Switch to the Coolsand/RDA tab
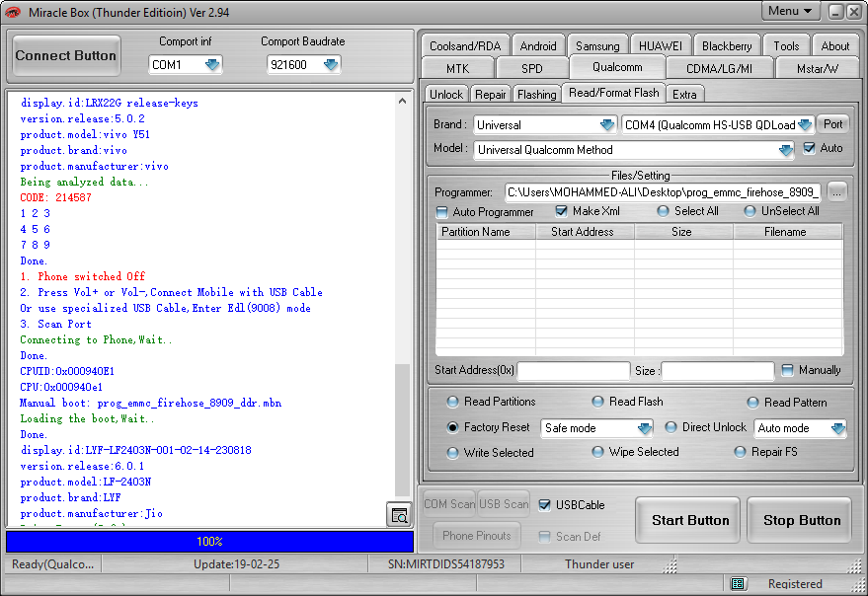Viewport: 868px width, 596px height. click(465, 46)
